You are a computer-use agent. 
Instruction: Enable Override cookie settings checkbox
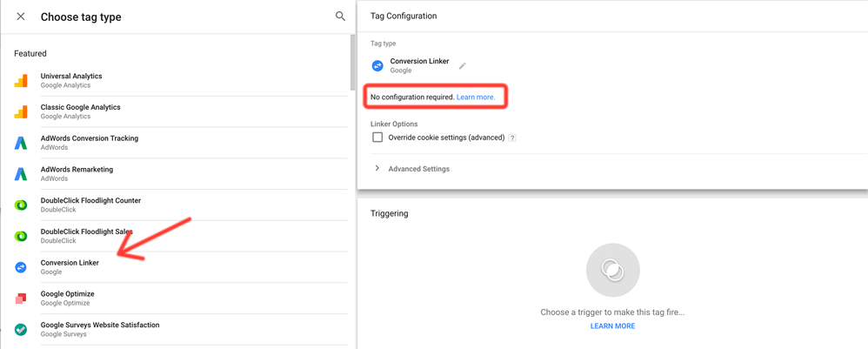[x=377, y=138]
